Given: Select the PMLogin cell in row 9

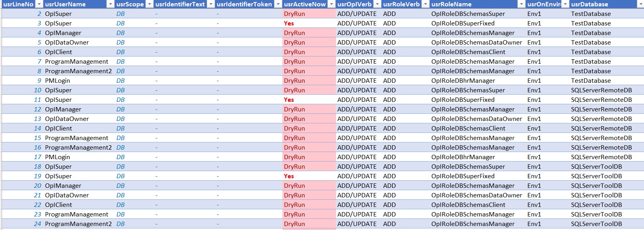Looking at the screenshot, I should click(79, 80).
